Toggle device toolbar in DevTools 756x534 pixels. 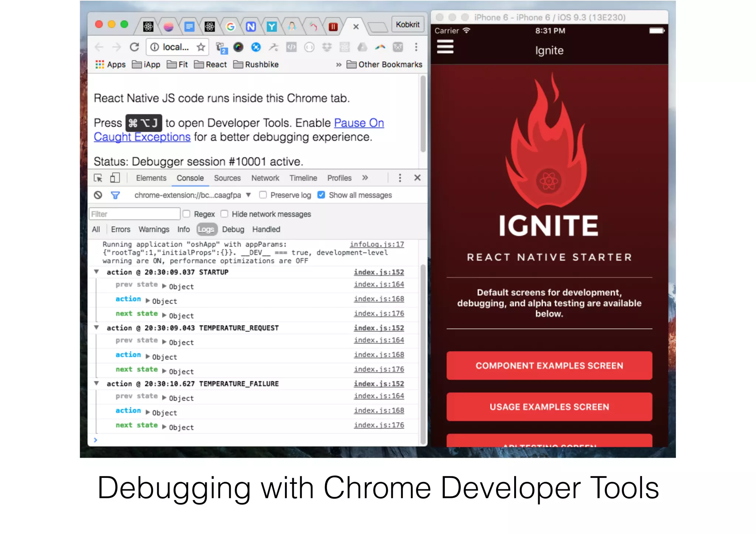pos(115,178)
